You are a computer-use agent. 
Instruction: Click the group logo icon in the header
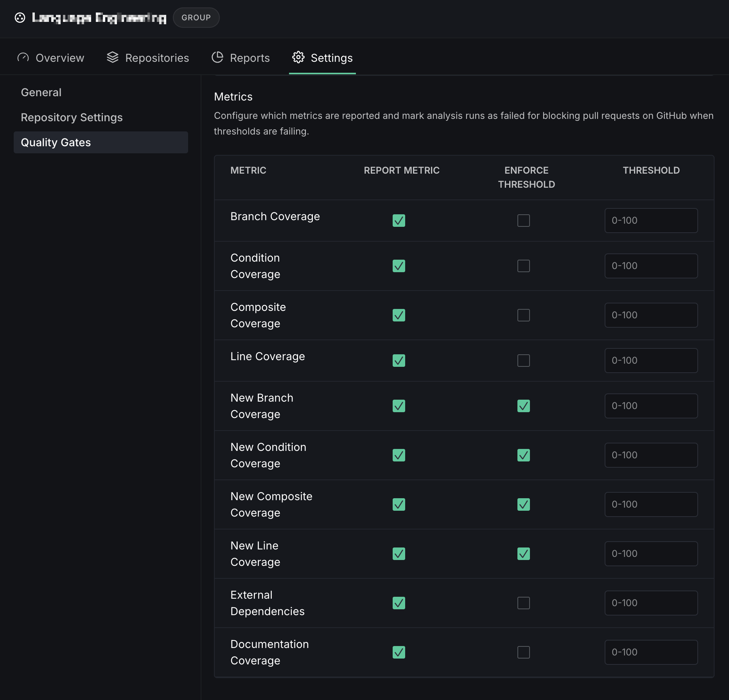20,18
